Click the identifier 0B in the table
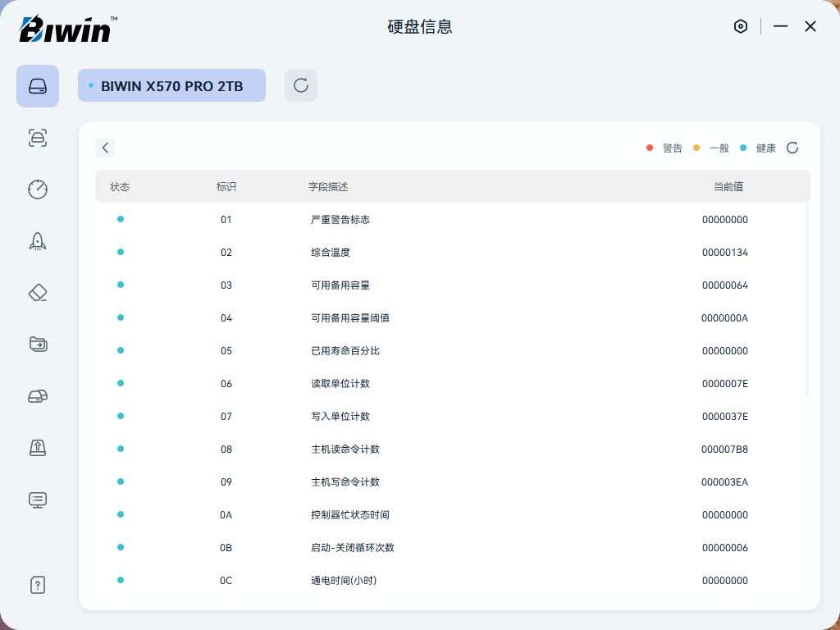Screen dimensions: 840x630 click(226, 547)
